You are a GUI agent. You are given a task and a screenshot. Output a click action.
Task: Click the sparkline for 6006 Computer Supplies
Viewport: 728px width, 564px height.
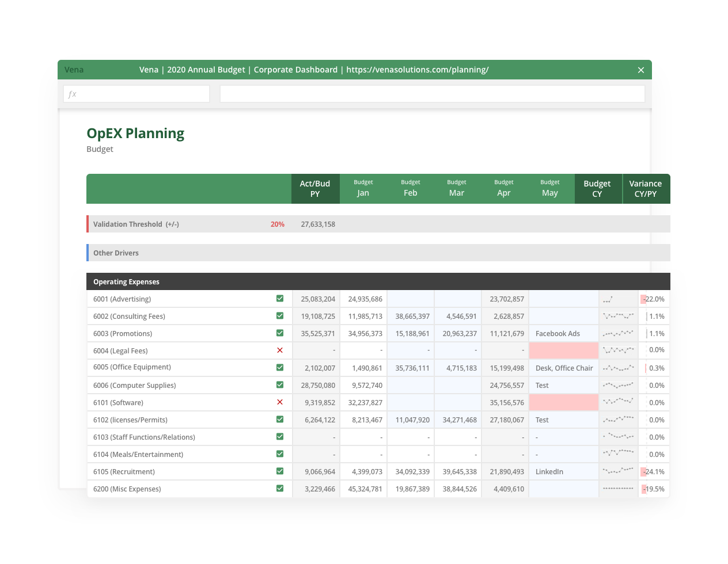(x=617, y=385)
